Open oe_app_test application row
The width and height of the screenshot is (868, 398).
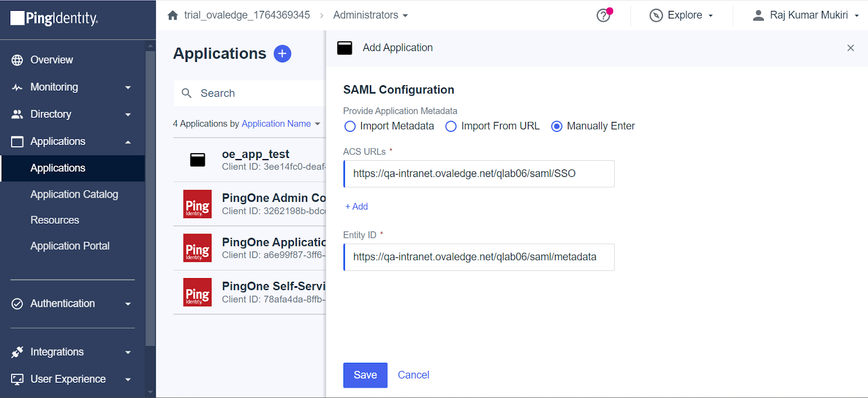tap(250, 160)
